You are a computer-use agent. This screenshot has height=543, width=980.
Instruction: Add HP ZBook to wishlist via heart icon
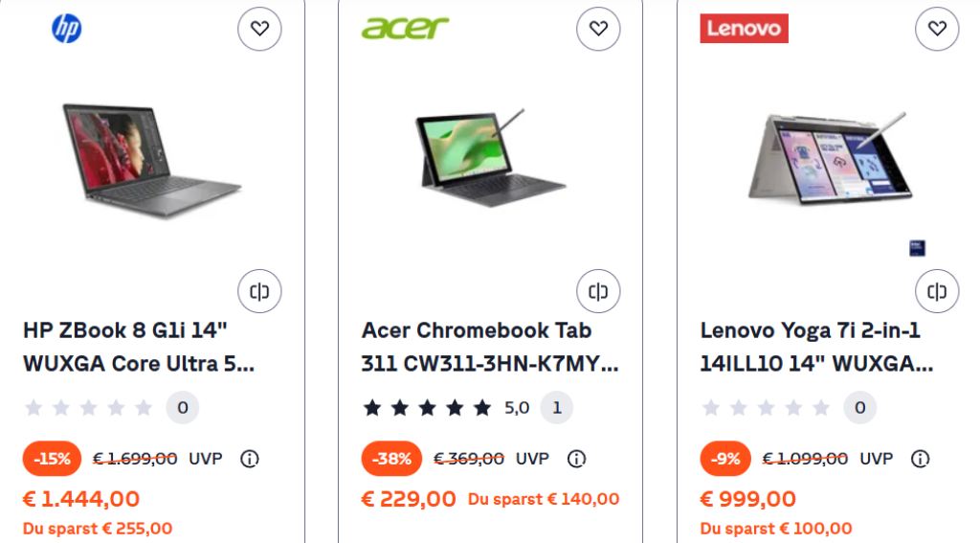pos(259,29)
